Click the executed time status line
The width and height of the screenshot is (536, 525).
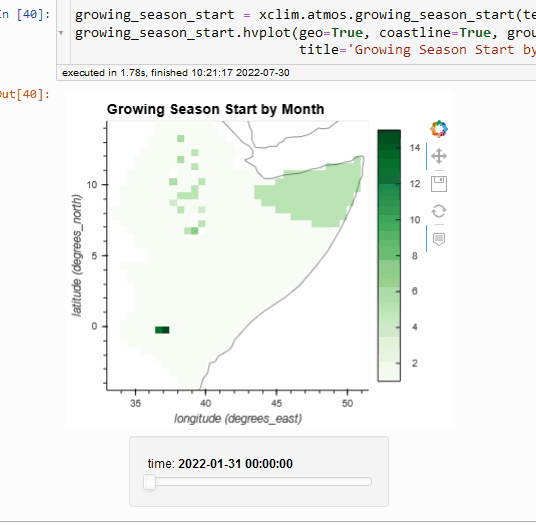pyautogui.click(x=176, y=73)
